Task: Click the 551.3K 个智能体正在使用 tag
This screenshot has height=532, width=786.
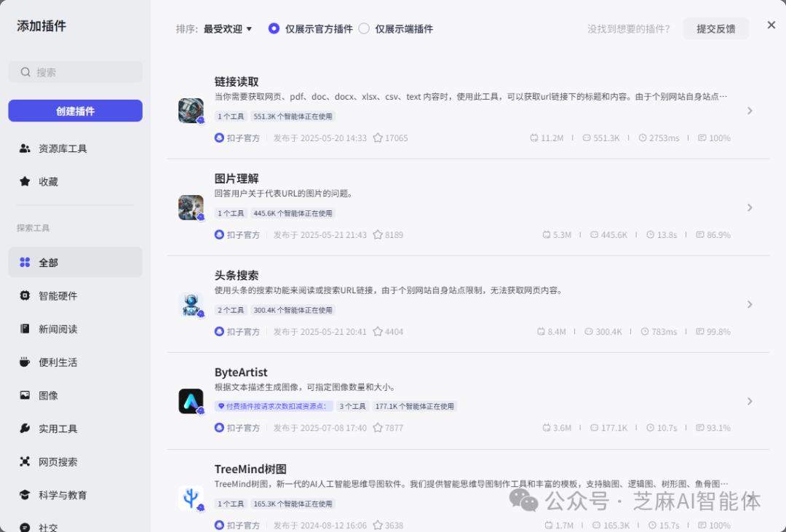Action: click(x=293, y=116)
